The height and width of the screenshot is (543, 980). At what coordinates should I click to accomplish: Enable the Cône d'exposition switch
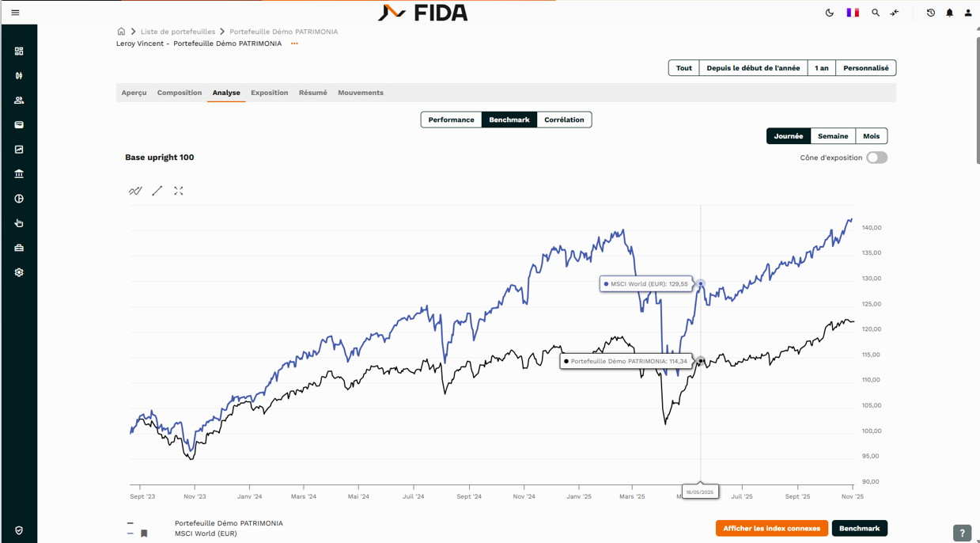(876, 158)
